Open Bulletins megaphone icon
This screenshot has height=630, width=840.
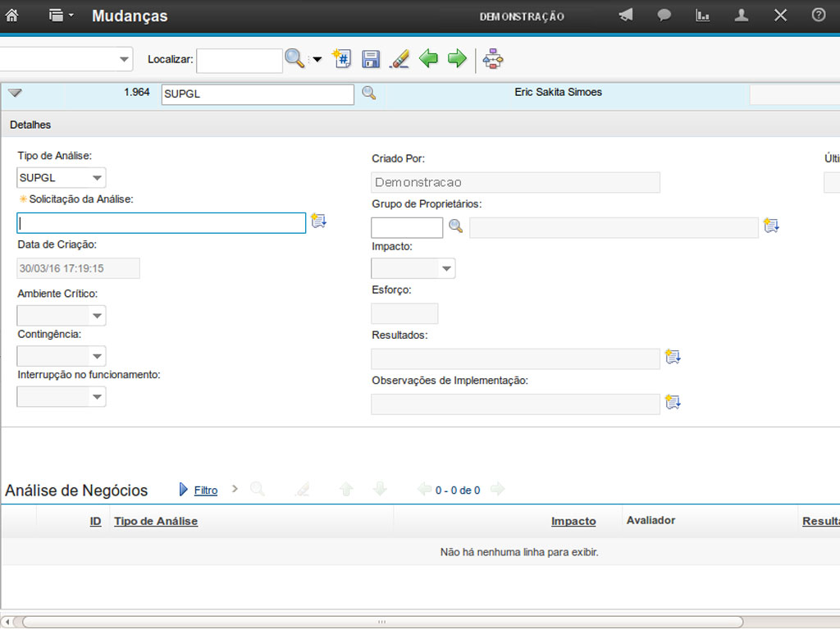626,16
